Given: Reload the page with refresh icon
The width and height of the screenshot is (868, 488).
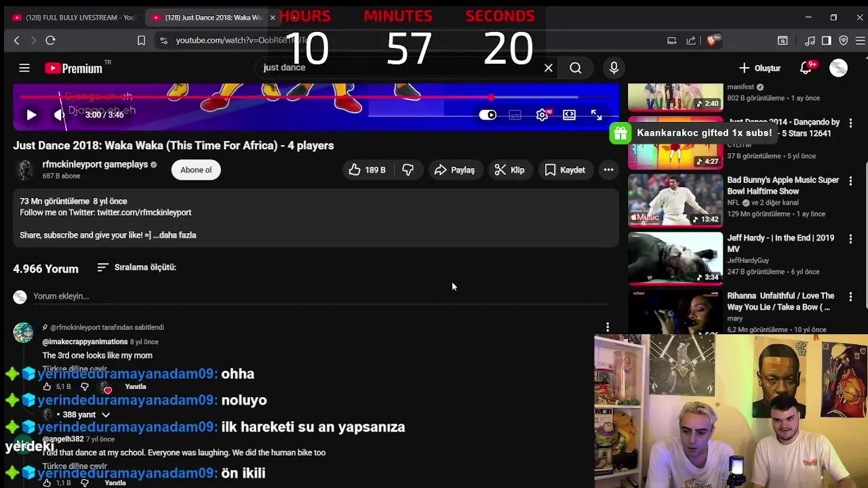Looking at the screenshot, I should pyautogui.click(x=50, y=41).
